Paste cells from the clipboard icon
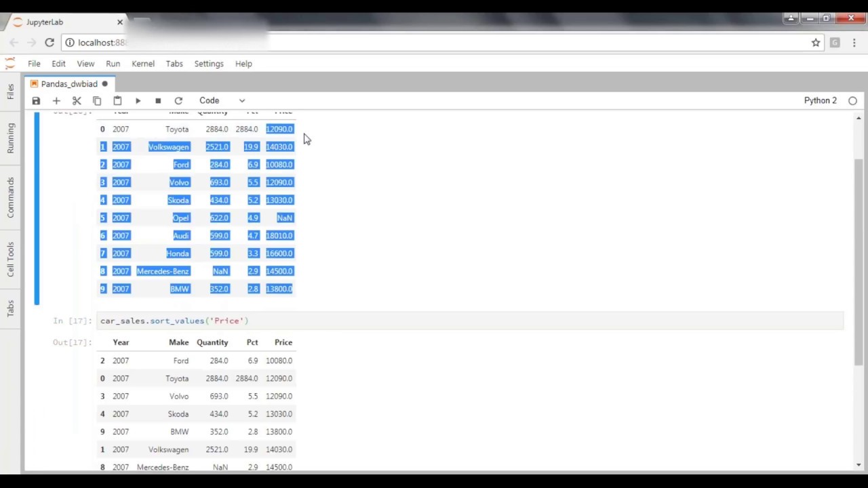The width and height of the screenshot is (868, 488). pos(117,100)
